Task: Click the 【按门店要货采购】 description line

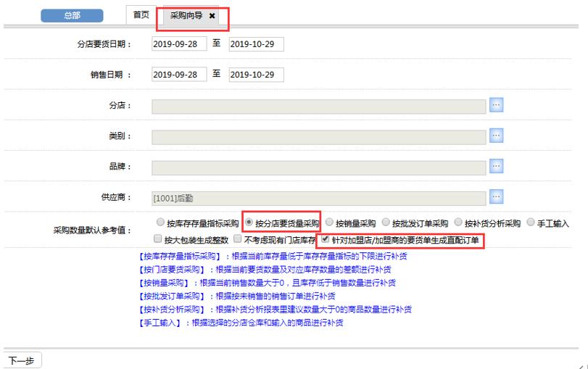Action: coord(265,270)
